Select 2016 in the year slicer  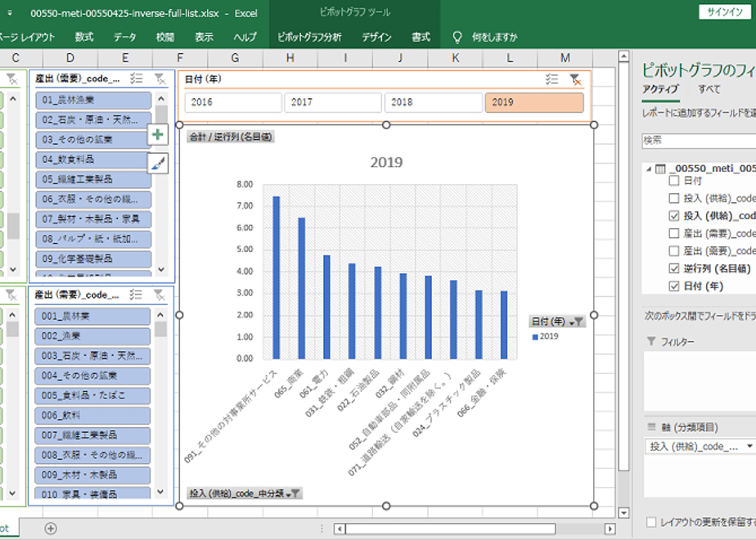tap(233, 102)
